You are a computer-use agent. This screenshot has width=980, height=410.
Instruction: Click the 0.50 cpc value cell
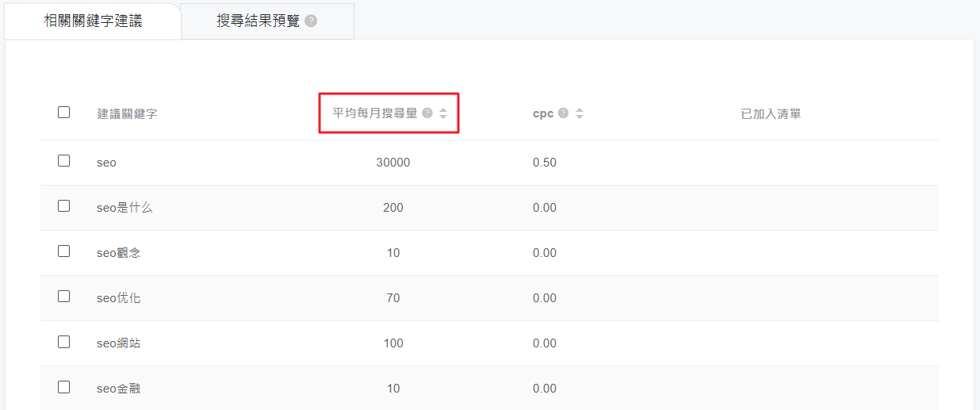[545, 163]
